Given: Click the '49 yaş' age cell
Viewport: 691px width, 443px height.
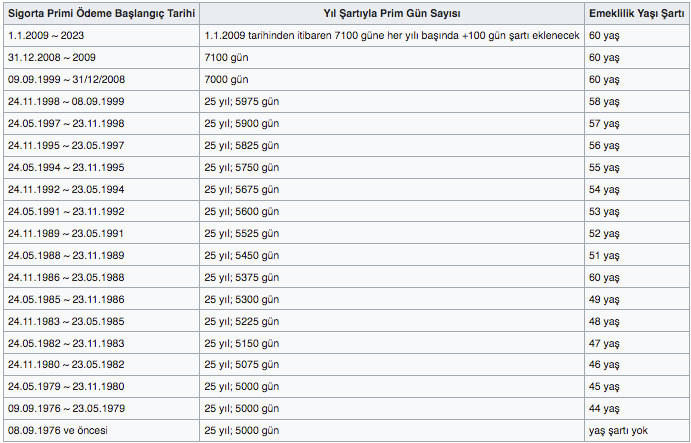Looking at the screenshot, I should (636, 299).
